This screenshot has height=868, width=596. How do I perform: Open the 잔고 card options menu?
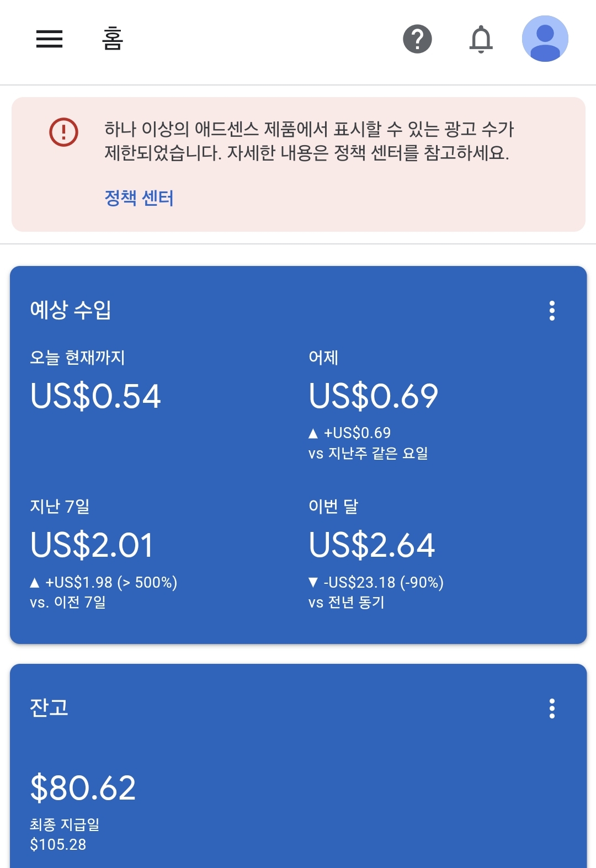(552, 709)
